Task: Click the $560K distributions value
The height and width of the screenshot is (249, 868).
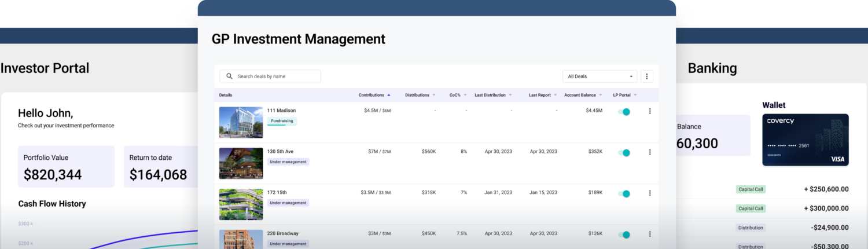Action: point(428,152)
